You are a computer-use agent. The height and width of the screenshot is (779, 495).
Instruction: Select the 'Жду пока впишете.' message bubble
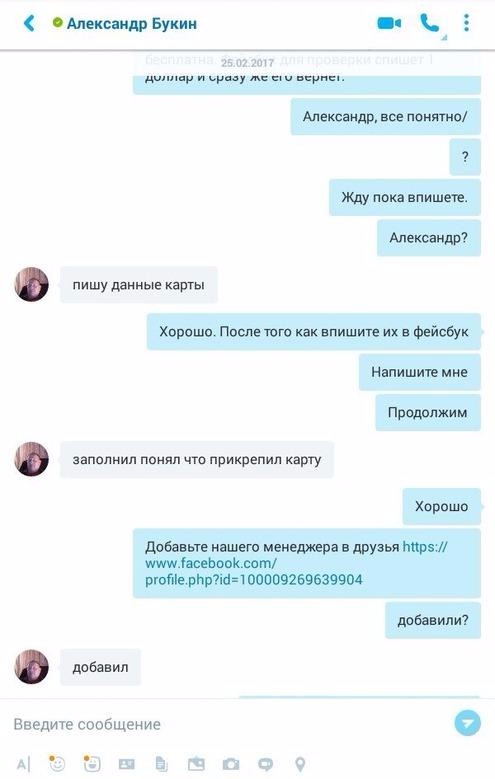[x=405, y=197]
